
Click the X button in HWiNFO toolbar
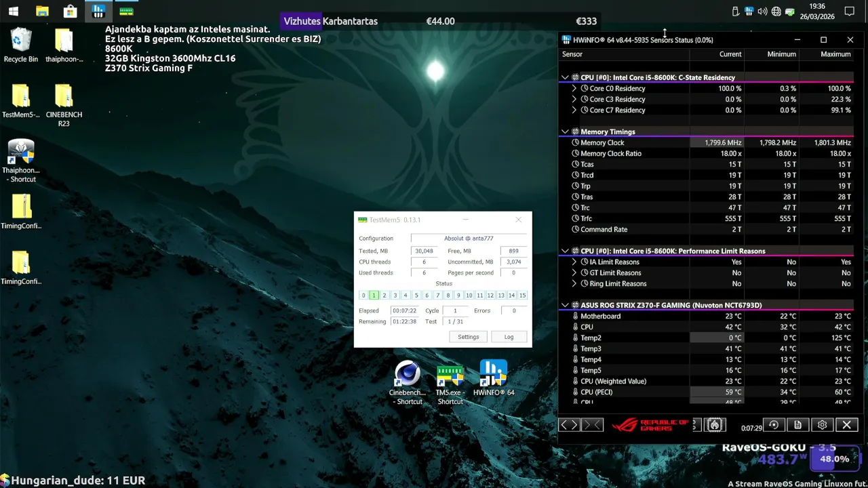(847, 425)
